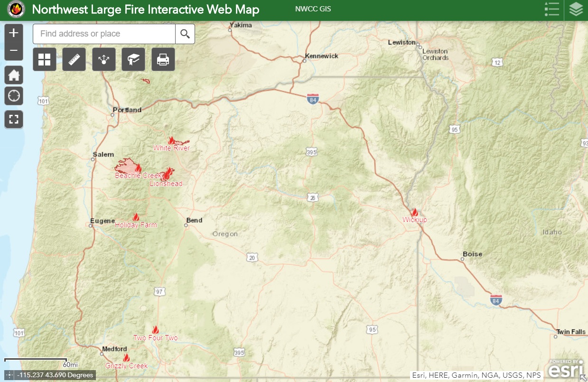Select the measurement ruler tool
Viewport: 588px width, 382px height.
[x=74, y=59]
